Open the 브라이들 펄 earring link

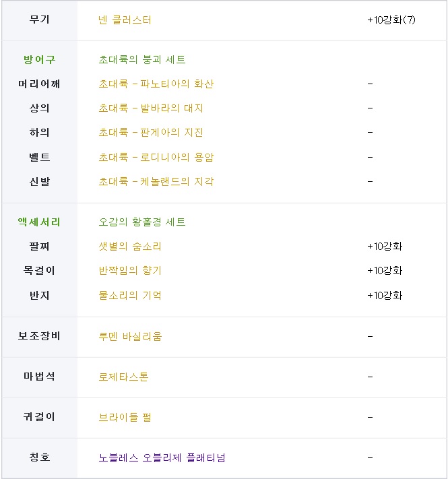coord(125,417)
